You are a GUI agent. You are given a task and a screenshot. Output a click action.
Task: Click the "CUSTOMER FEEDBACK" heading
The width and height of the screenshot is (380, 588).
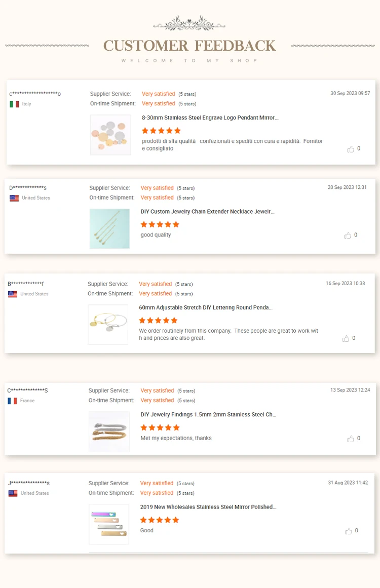[x=189, y=46]
